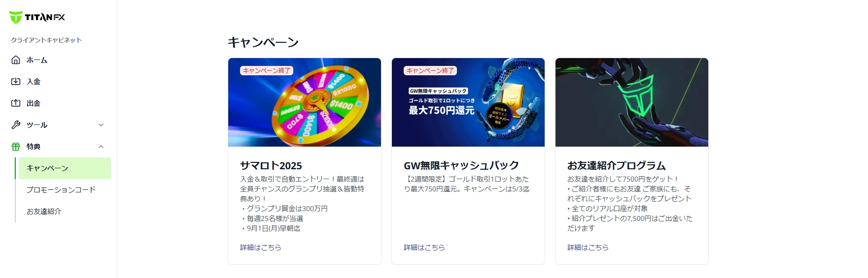
Task: Click the GW無限キャッシュバック banner image
Action: (x=468, y=102)
